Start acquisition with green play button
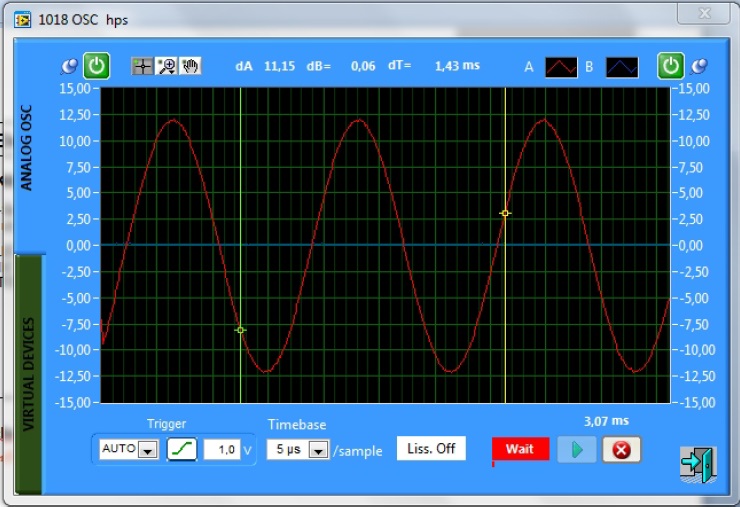This screenshot has height=507, width=740. click(x=577, y=450)
